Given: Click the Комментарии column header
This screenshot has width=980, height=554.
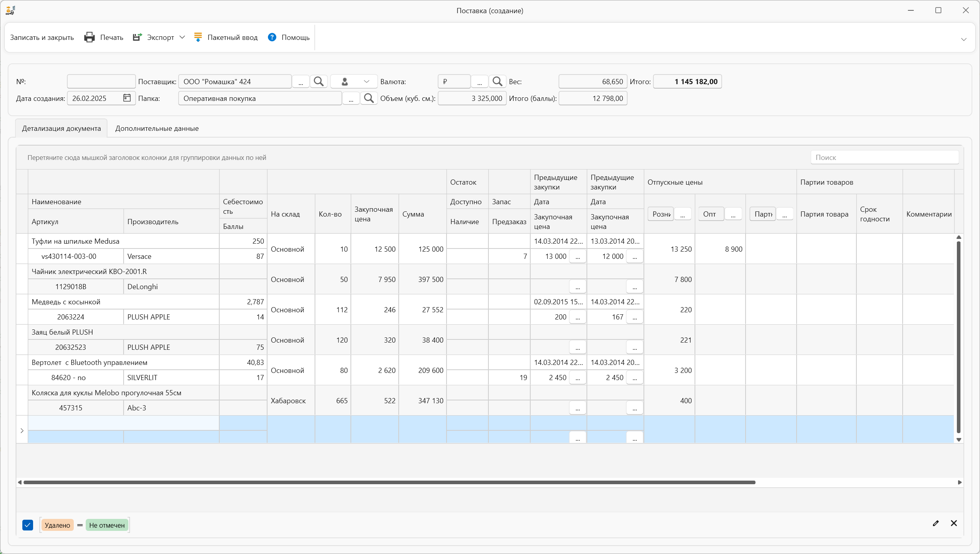Looking at the screenshot, I should pyautogui.click(x=929, y=214).
